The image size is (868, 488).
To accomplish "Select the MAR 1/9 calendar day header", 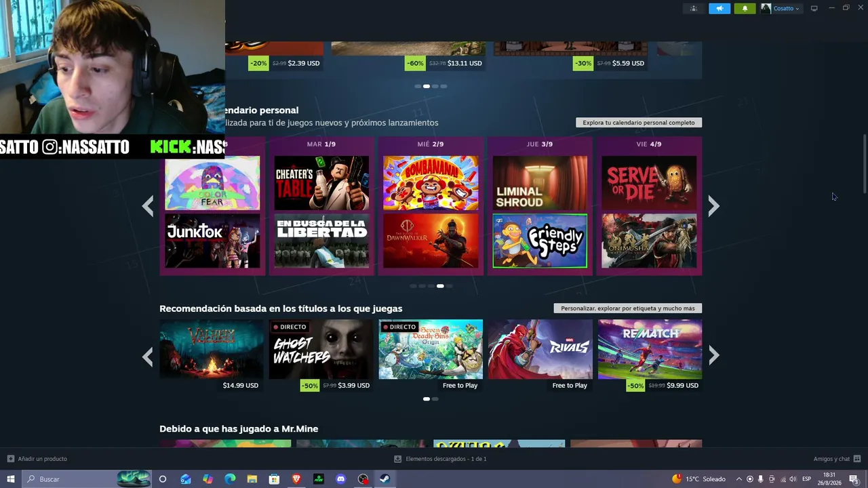I will coord(321,144).
